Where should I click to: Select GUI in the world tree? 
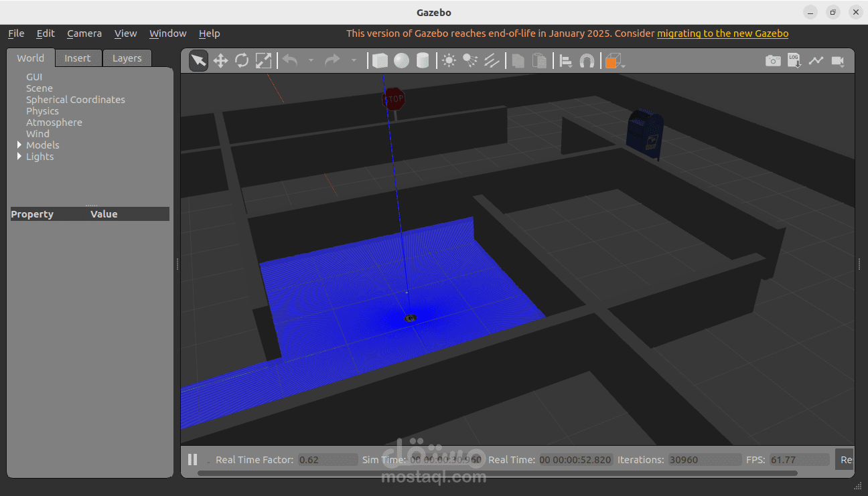coord(34,77)
